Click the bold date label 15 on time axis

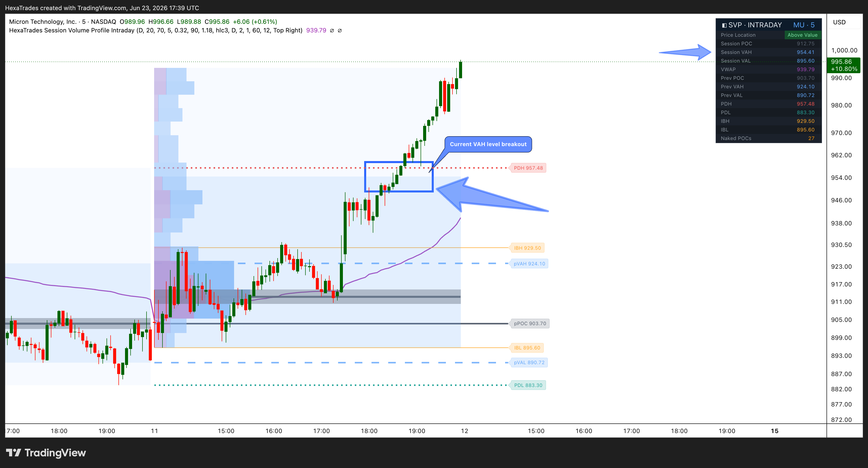[x=775, y=431]
